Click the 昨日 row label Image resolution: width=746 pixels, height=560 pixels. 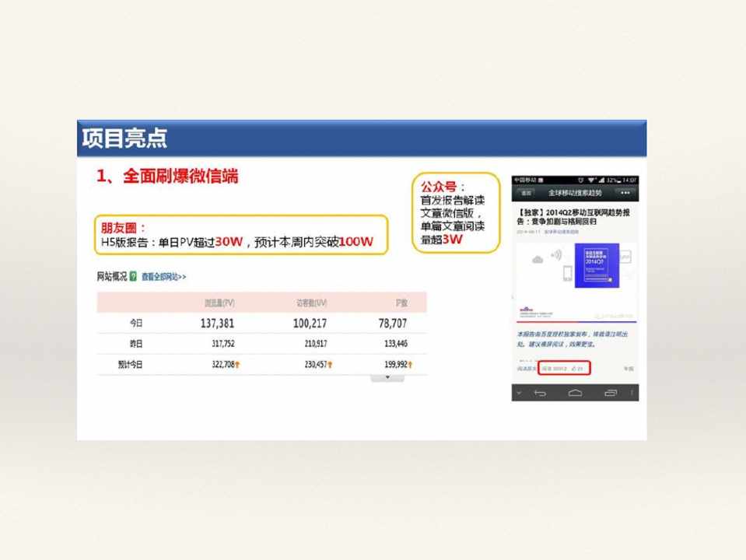[136, 343]
